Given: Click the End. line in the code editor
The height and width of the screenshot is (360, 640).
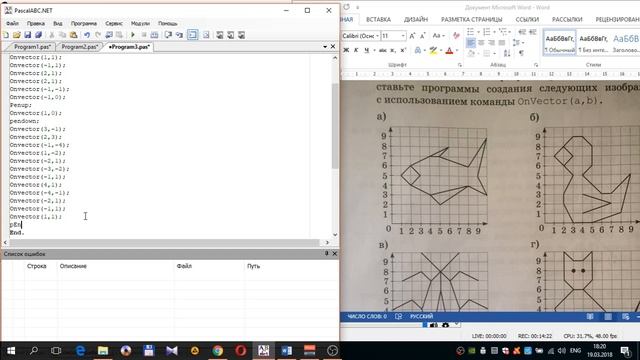Looking at the screenshot, I should pos(17,233).
